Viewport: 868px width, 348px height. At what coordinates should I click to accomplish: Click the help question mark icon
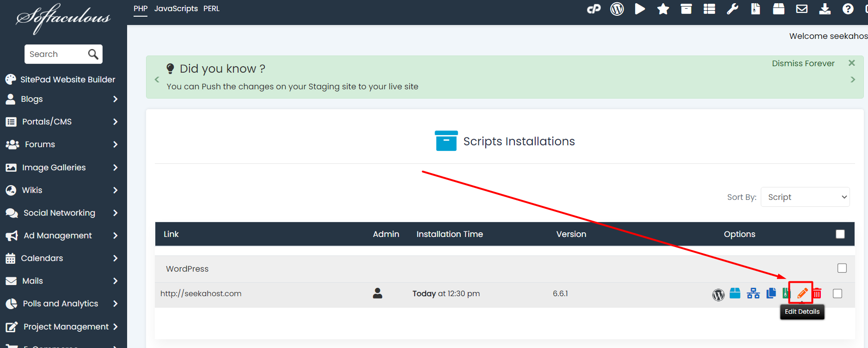pyautogui.click(x=848, y=9)
